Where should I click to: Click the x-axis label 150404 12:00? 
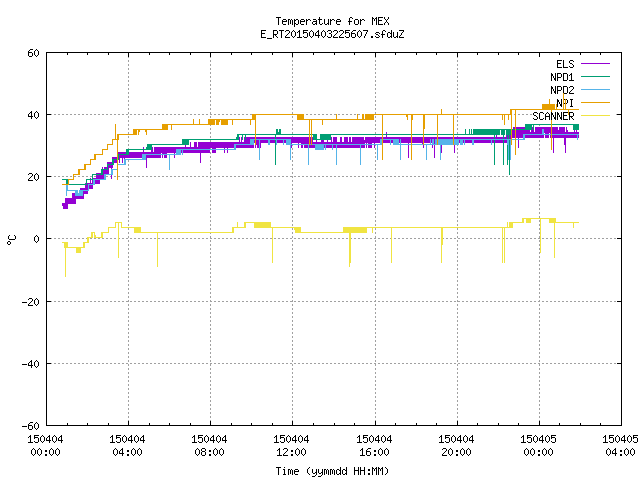tap(291, 446)
